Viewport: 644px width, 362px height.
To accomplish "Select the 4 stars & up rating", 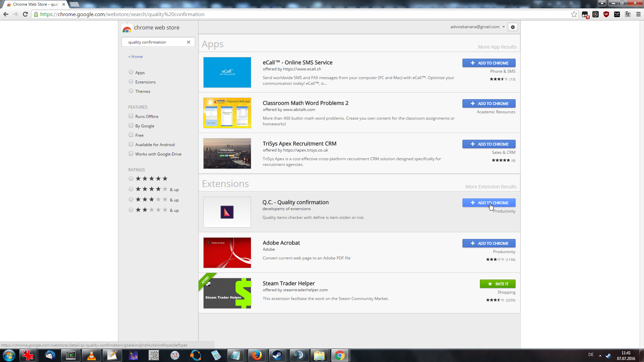I will tap(131, 189).
